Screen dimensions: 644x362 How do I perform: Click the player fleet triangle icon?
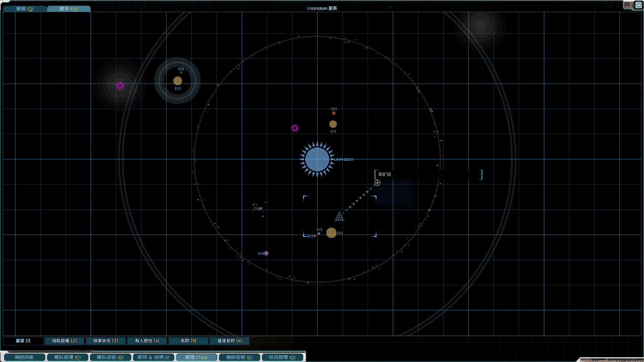pyautogui.click(x=339, y=217)
